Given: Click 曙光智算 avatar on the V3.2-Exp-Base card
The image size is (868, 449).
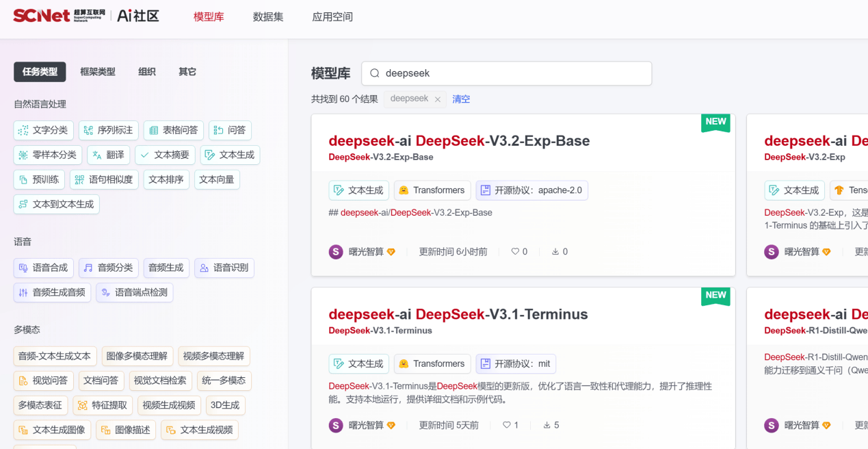Looking at the screenshot, I should click(336, 252).
